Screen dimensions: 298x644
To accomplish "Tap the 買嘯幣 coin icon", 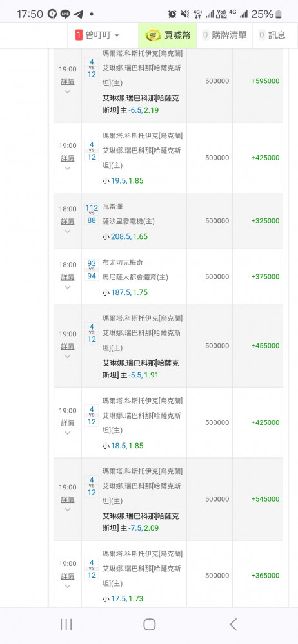I will tap(154, 35).
